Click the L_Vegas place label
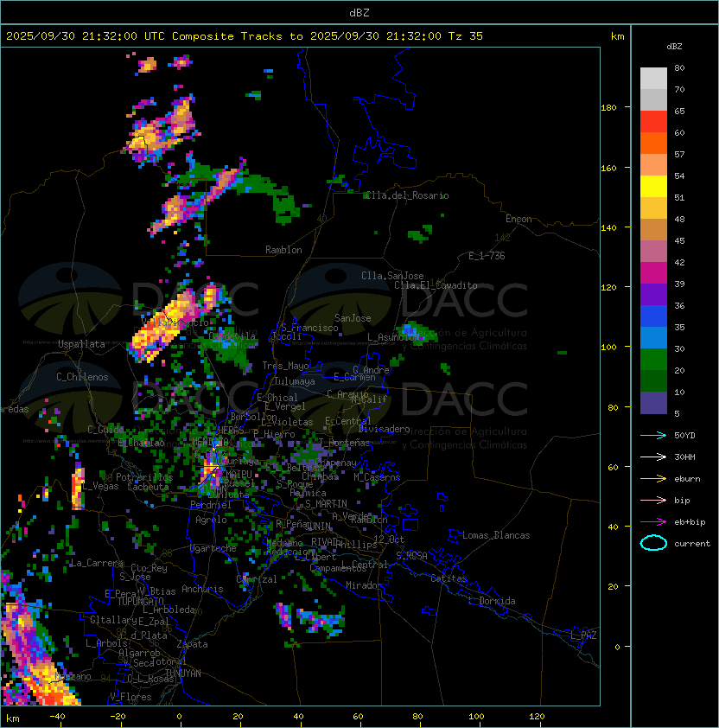The image size is (719, 728). tap(100, 486)
